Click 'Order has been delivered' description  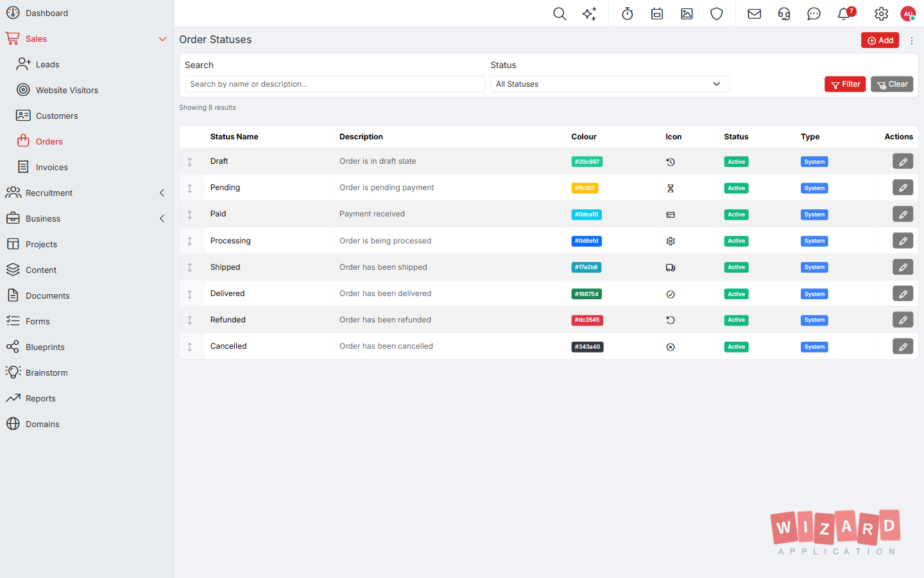click(x=385, y=293)
